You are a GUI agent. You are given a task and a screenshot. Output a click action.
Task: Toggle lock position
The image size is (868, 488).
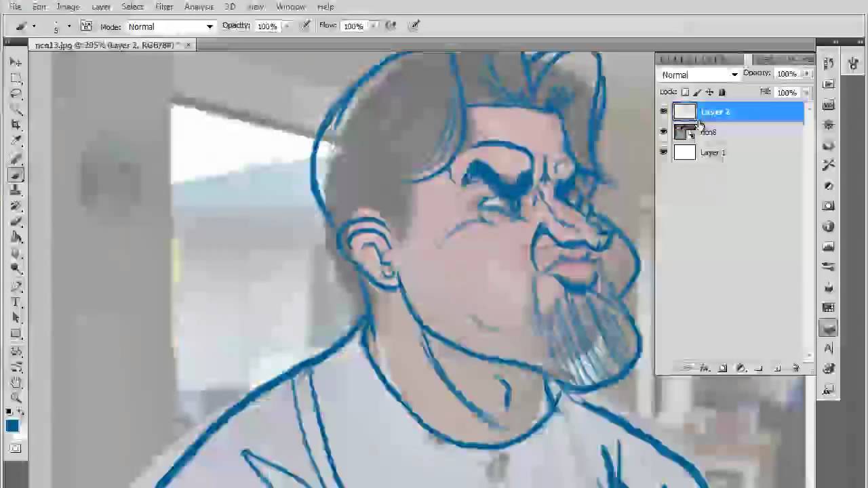pyautogui.click(x=709, y=92)
